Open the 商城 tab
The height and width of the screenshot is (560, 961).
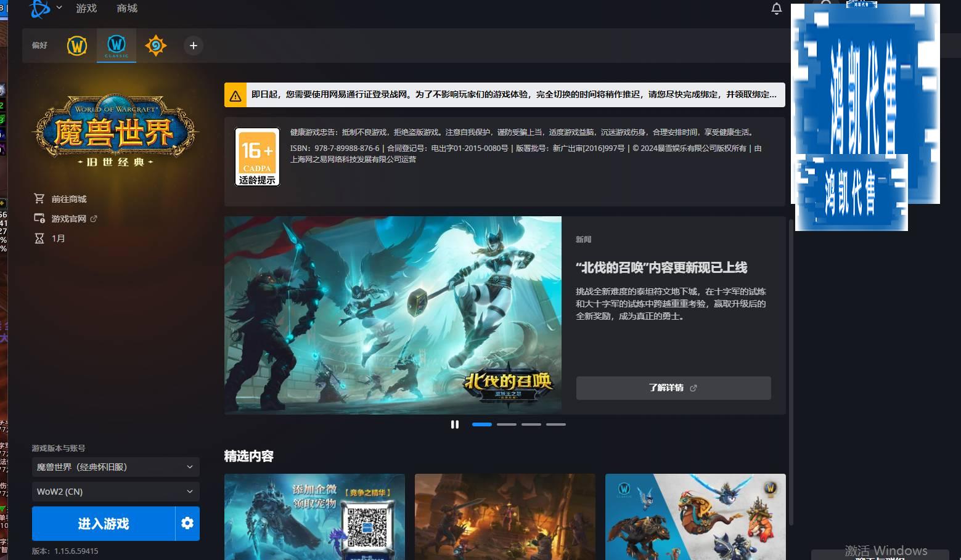[x=127, y=8]
